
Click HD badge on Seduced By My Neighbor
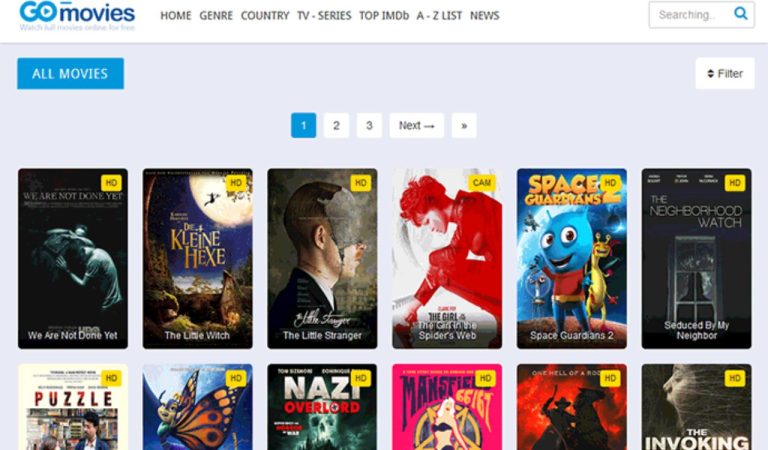pyautogui.click(x=735, y=183)
